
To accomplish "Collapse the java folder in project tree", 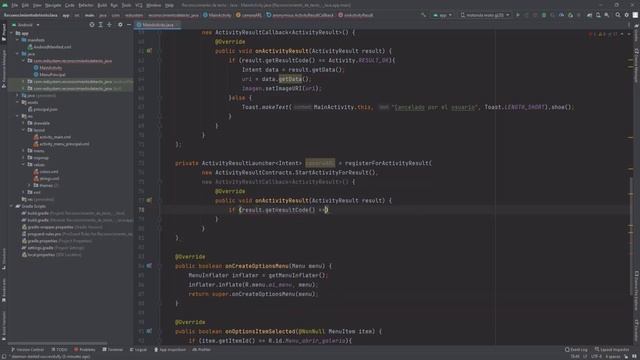I will pyautogui.click(x=18, y=54).
